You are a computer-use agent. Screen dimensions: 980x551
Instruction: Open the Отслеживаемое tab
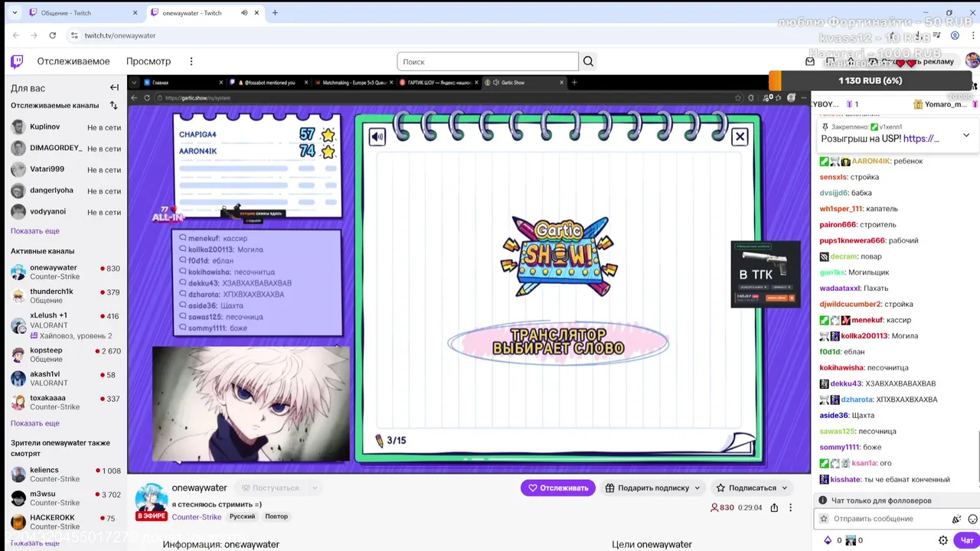(73, 61)
